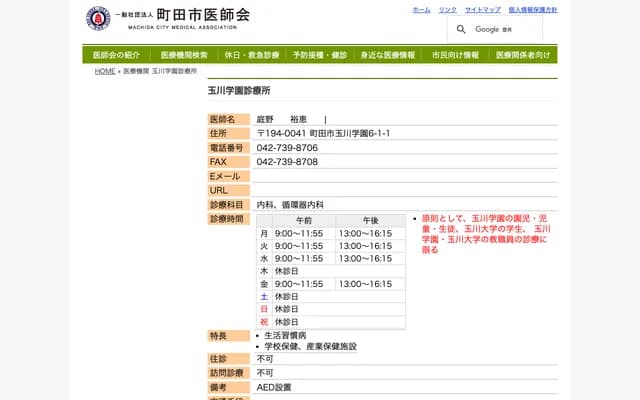This screenshot has width=640, height=400.
Task: Click the 午前 column header in schedule
Action: [303, 220]
